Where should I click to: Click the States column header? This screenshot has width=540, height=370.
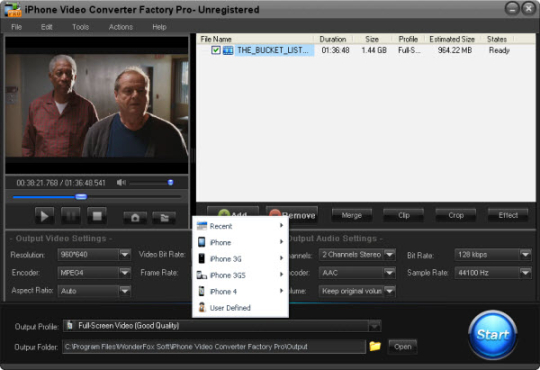(x=497, y=39)
